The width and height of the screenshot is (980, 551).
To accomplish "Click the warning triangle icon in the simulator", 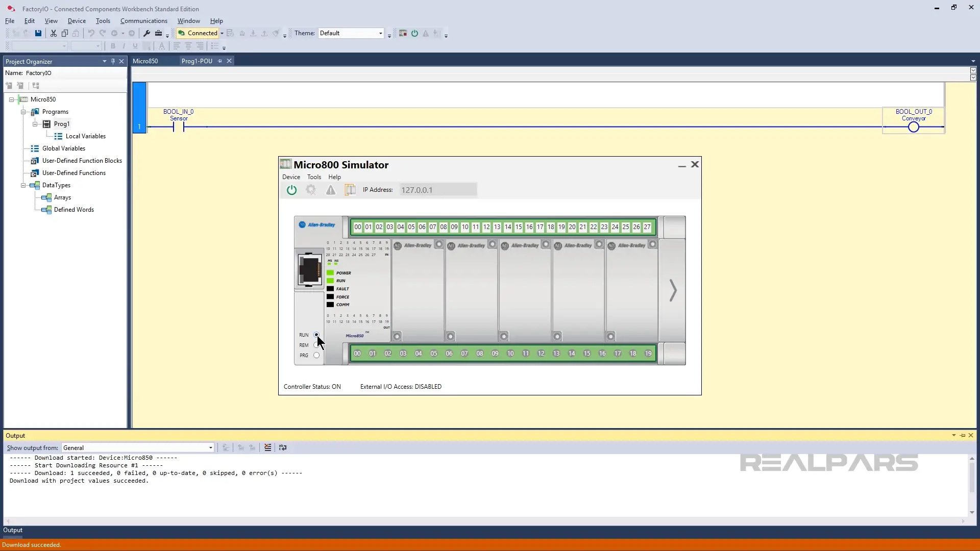I will click(x=331, y=190).
